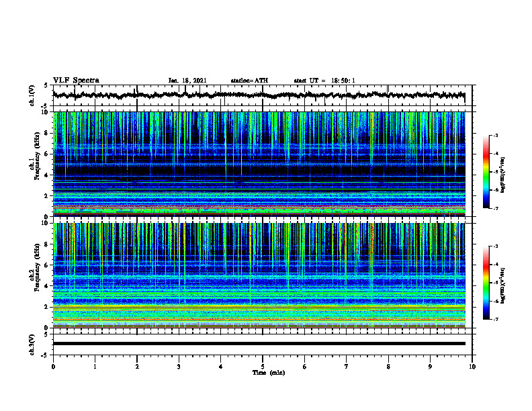Click the time axis tick label "0"

[53, 367]
